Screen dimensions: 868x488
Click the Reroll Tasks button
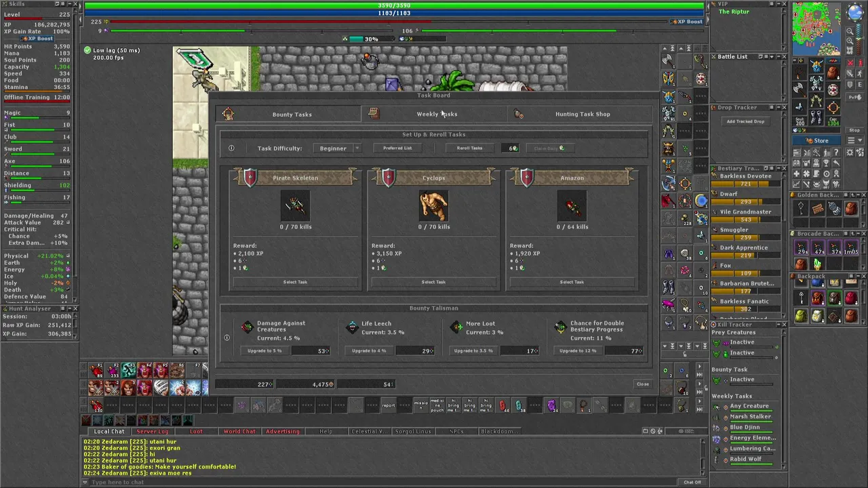[469, 148]
